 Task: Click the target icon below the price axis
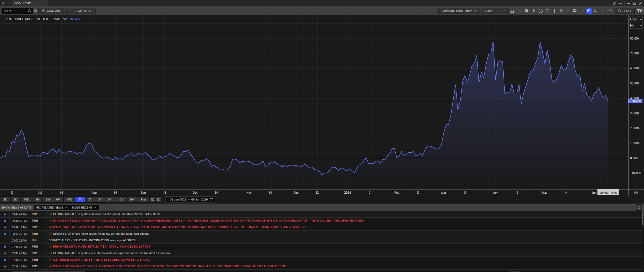click(636, 193)
